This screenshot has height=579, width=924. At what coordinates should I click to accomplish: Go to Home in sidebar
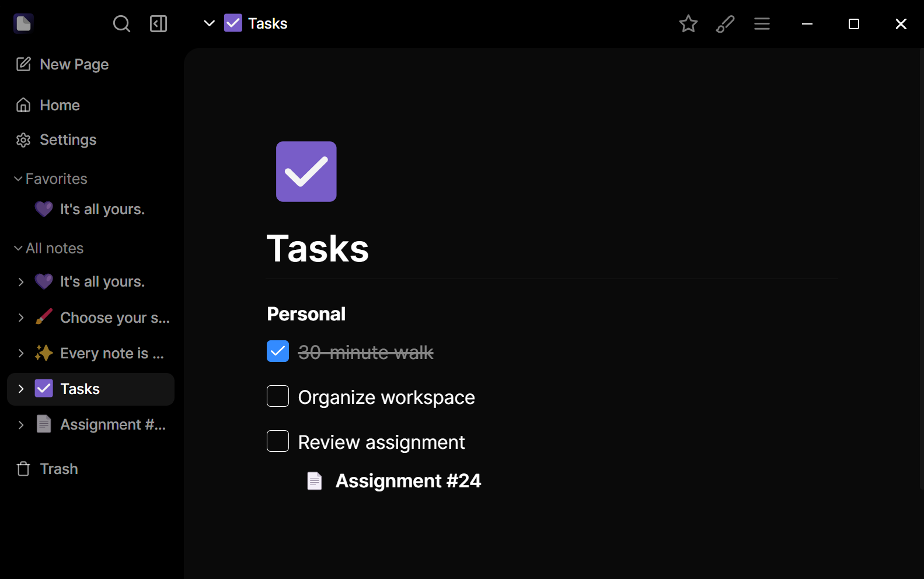tap(60, 106)
